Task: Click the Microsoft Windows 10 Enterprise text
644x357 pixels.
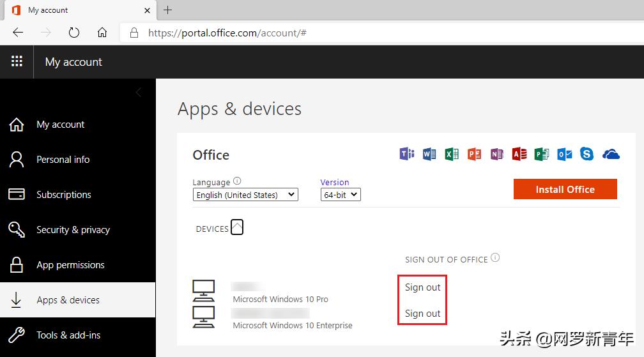Action: pos(293,326)
